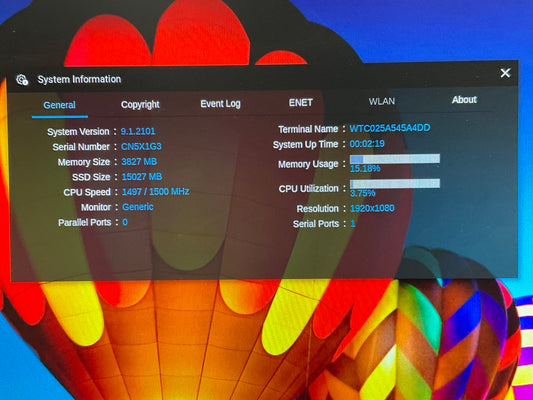
Task: Close the System Information window
Action: [505, 73]
